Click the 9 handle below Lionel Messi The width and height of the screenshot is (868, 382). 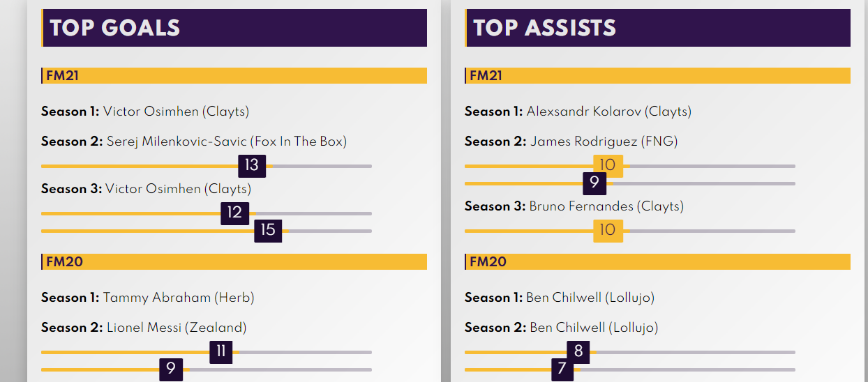[171, 369]
